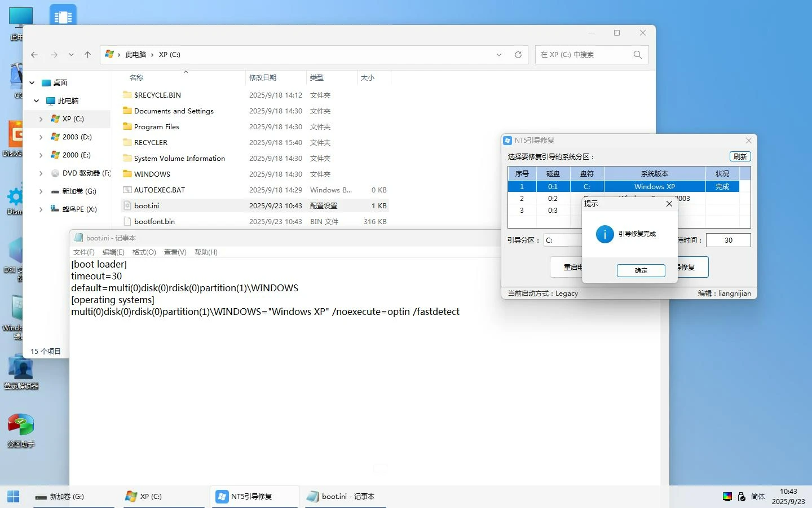Sort files by the 大小 column
Viewport: 812px width, 508px height.
click(x=368, y=78)
